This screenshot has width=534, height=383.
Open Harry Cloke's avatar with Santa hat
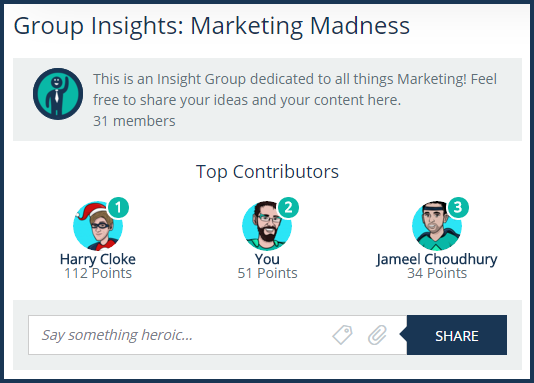98,225
